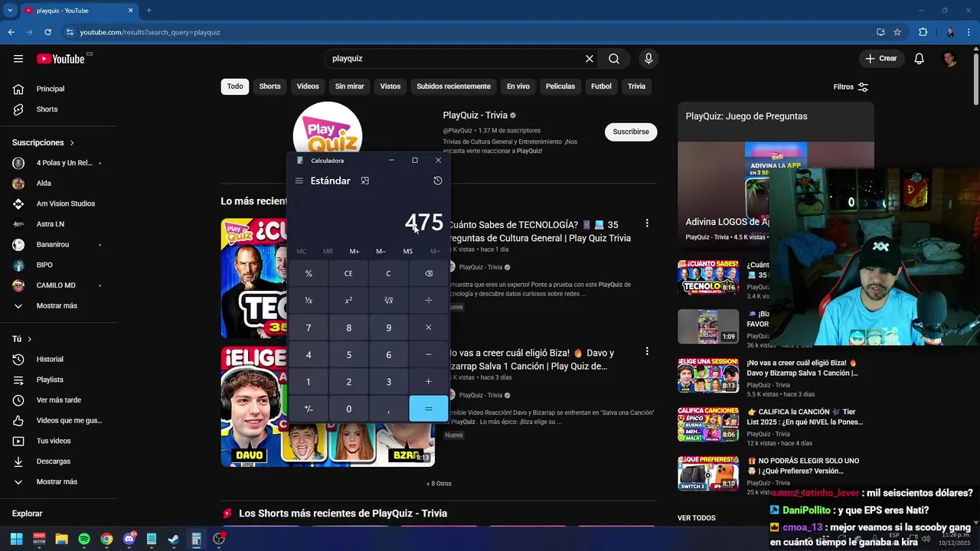This screenshot has height=551, width=980.
Task: Click the YouTube search magnifier button
Action: coord(614,58)
